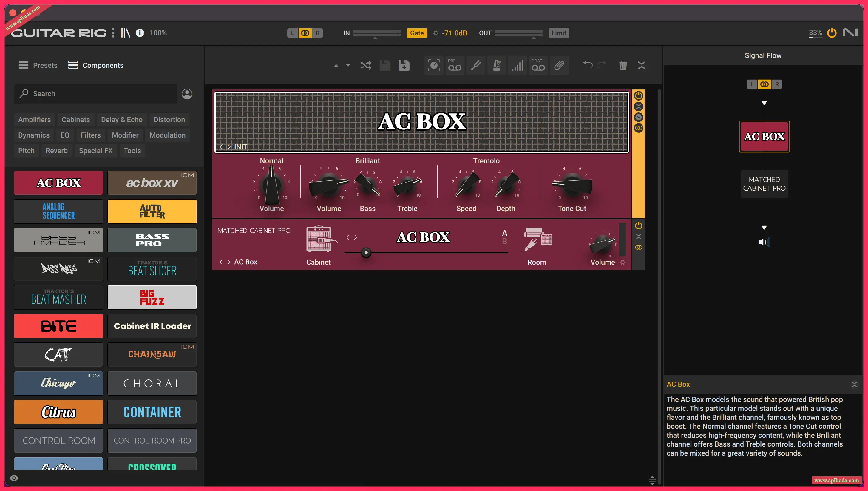Image resolution: width=868 pixels, height=491 pixels.
Task: Collapse the AC Box amp module
Action: (x=639, y=106)
